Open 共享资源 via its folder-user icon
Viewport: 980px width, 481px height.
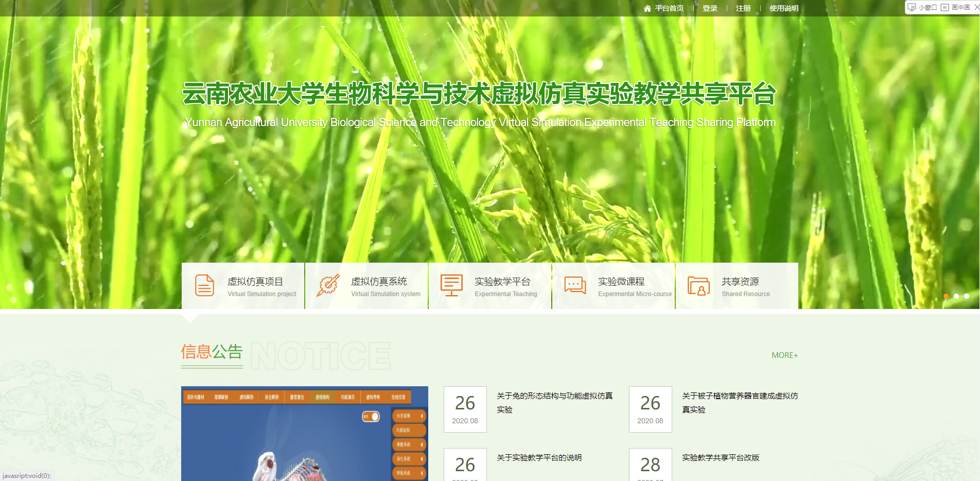[x=698, y=286]
